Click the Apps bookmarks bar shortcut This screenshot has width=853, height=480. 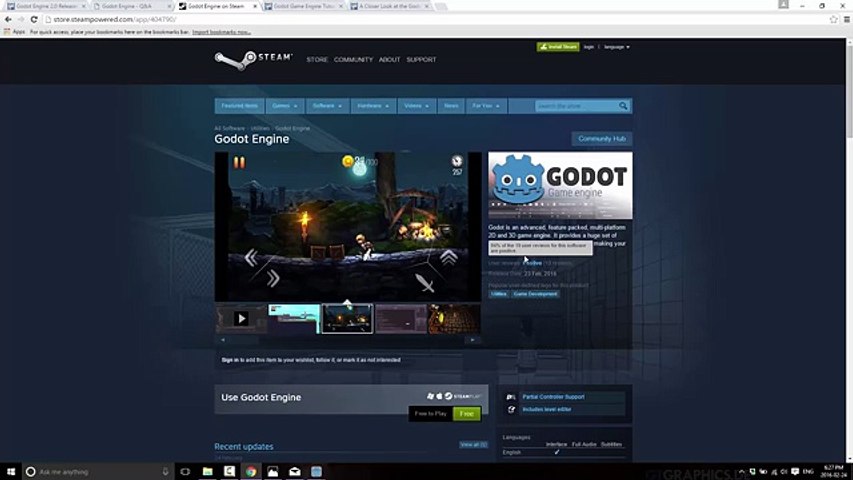tap(15, 32)
